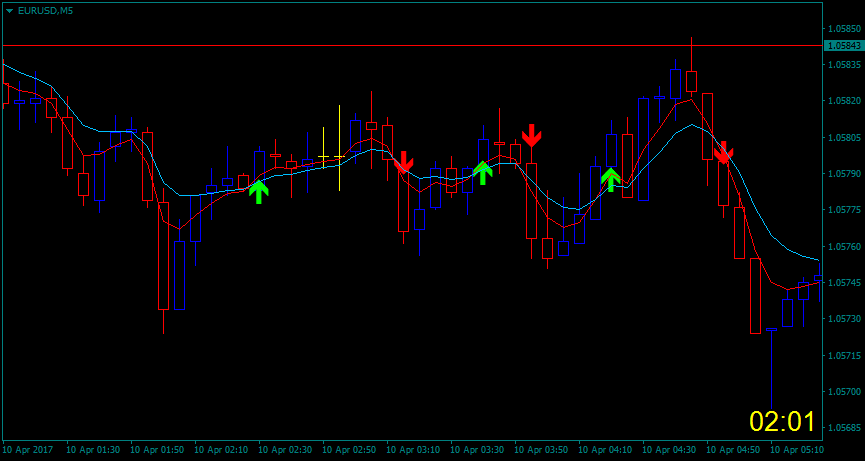The height and width of the screenshot is (461, 865).
Task: Click the 1.05775 price scale label
Action: coord(844,210)
